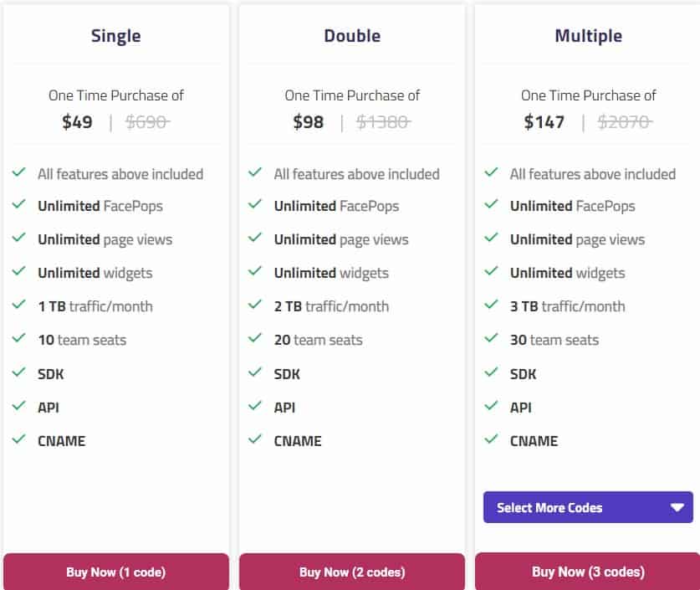Click the $49 price in Single plan
The image size is (700, 590).
[x=77, y=122]
